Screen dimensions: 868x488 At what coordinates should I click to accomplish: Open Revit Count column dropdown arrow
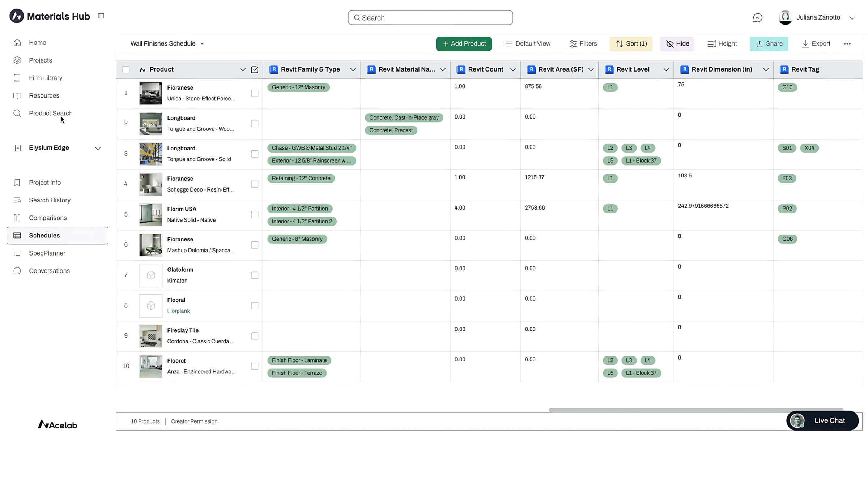click(x=513, y=70)
